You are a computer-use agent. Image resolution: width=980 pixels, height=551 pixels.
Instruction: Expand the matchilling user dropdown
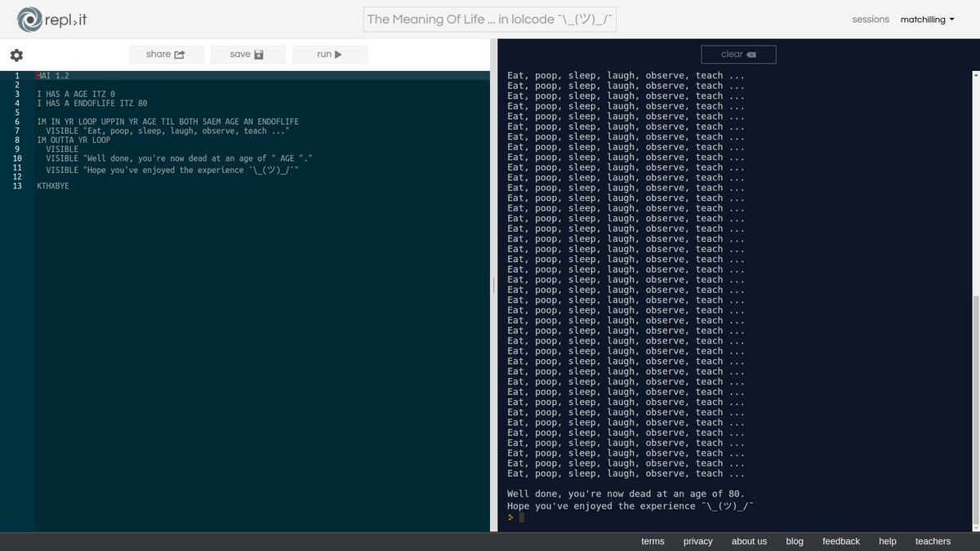click(927, 20)
